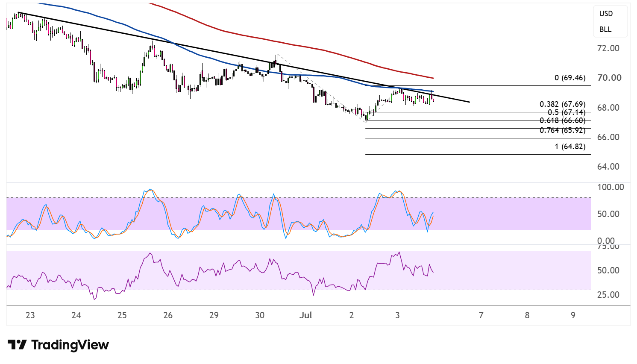Image resolution: width=637 pixels, height=364 pixels.
Task: Click the 0.382 (67.69) Fibonacci level
Action: [x=563, y=104]
